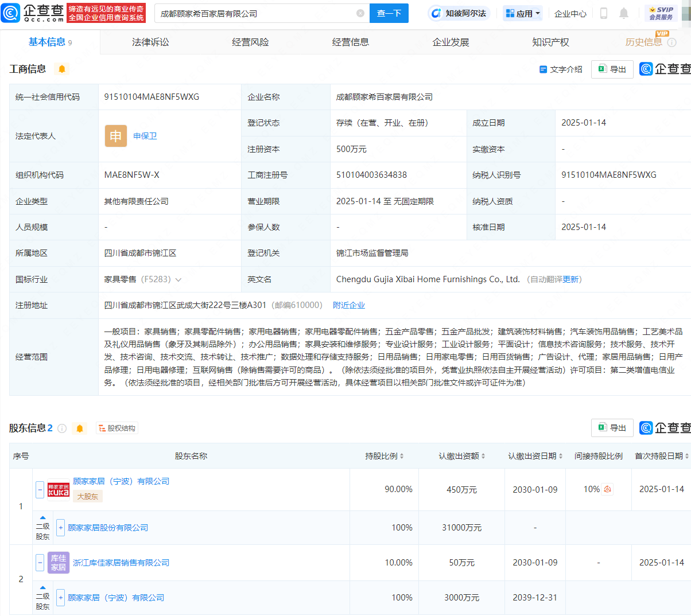The width and height of the screenshot is (691, 616).
Task: Open 知彼阿尔法 AI assistant
Action: (459, 13)
